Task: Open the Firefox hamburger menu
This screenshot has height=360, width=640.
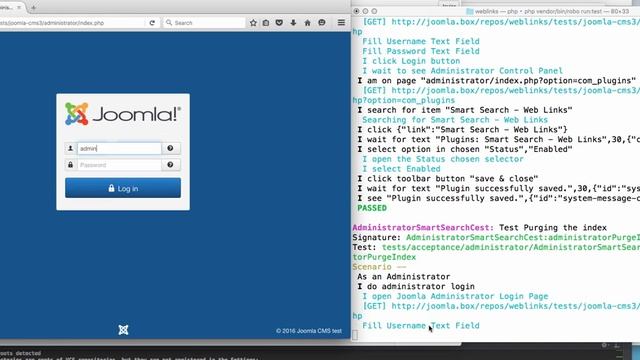Action: coord(341,23)
